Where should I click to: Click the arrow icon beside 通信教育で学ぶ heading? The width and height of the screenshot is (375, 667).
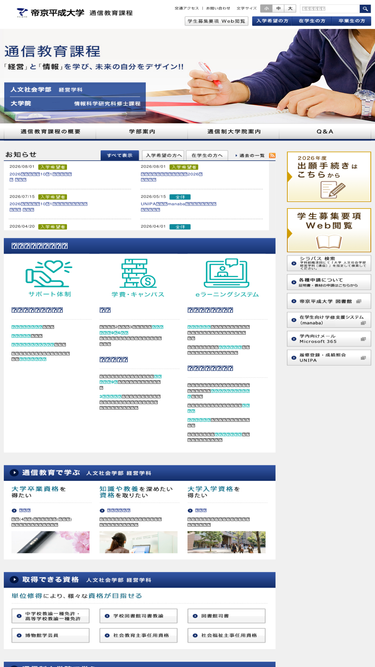[14, 473]
